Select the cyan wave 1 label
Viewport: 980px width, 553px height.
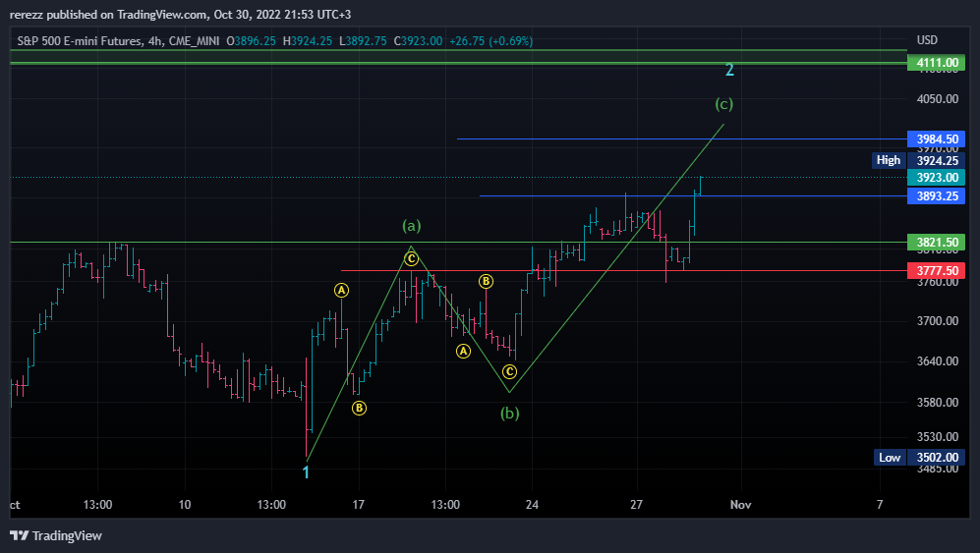[306, 473]
